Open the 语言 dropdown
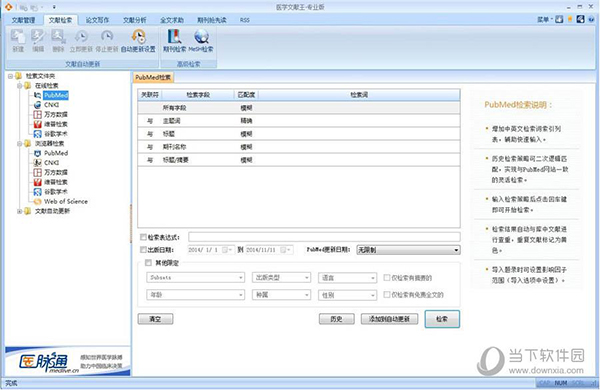Screen dimensions: 600x390 347,278
